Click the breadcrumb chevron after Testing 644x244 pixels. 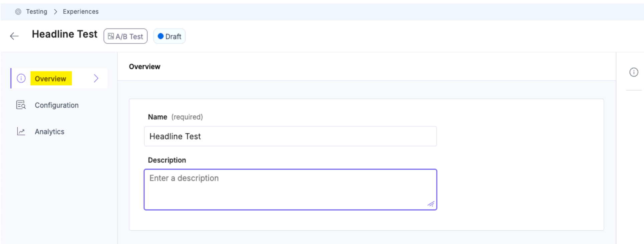(x=55, y=12)
